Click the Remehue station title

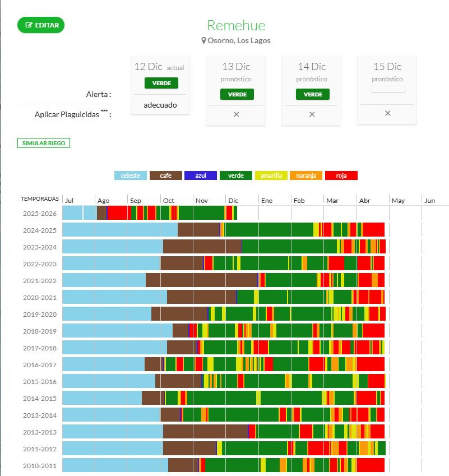(x=236, y=25)
